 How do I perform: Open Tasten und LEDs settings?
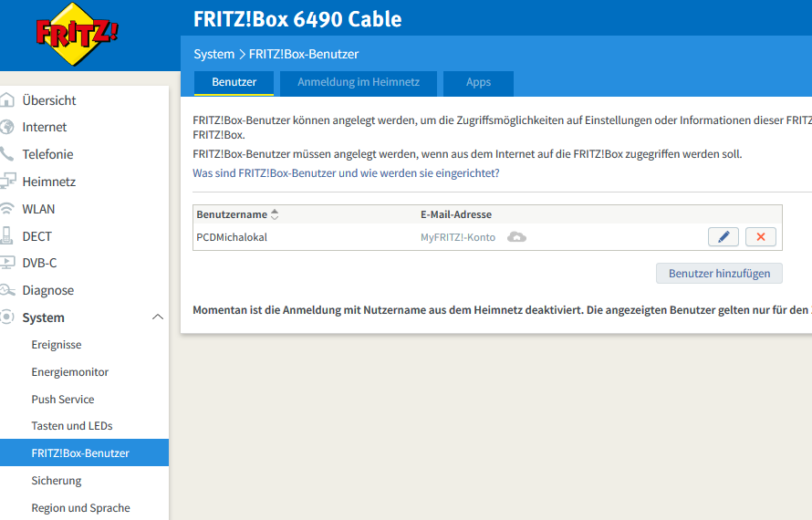[72, 426]
